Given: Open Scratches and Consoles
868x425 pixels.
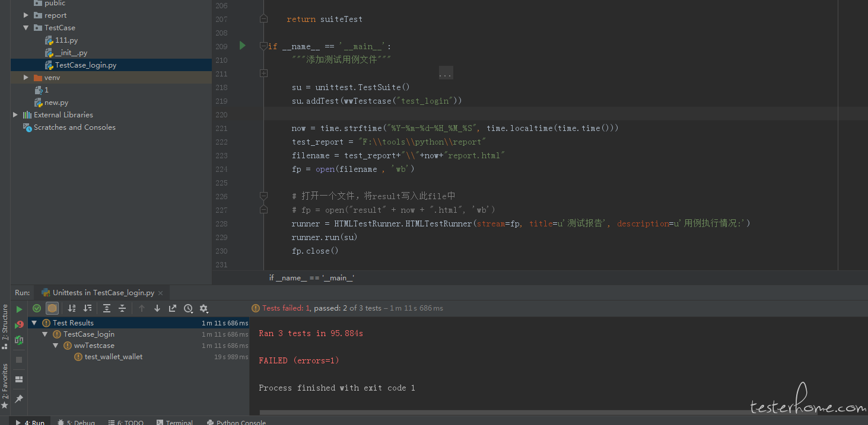Looking at the screenshot, I should [74, 127].
